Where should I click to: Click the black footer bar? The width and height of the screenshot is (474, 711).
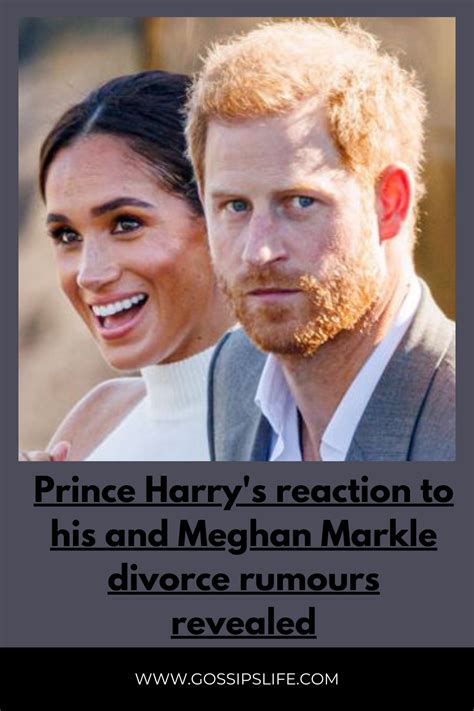coord(237,679)
